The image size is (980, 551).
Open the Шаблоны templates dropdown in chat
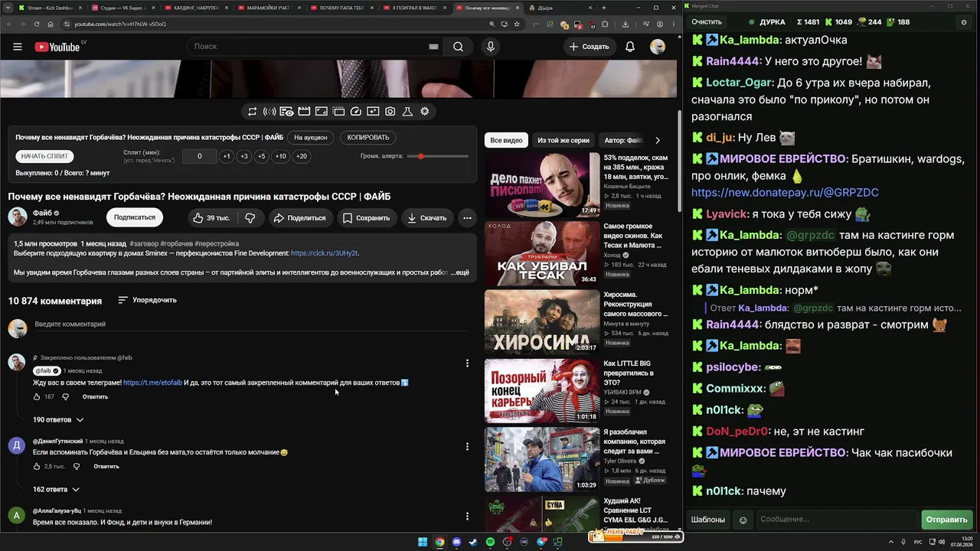[708, 520]
